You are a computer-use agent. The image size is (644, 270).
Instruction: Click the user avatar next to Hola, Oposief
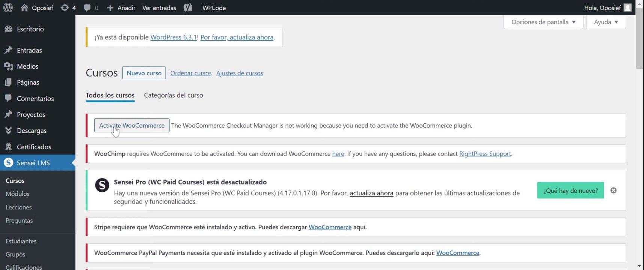click(627, 7)
